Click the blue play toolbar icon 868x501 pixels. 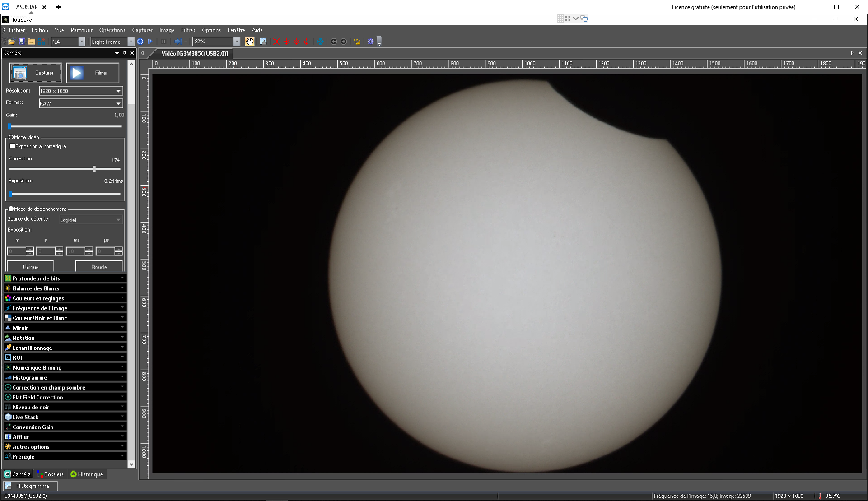point(150,42)
